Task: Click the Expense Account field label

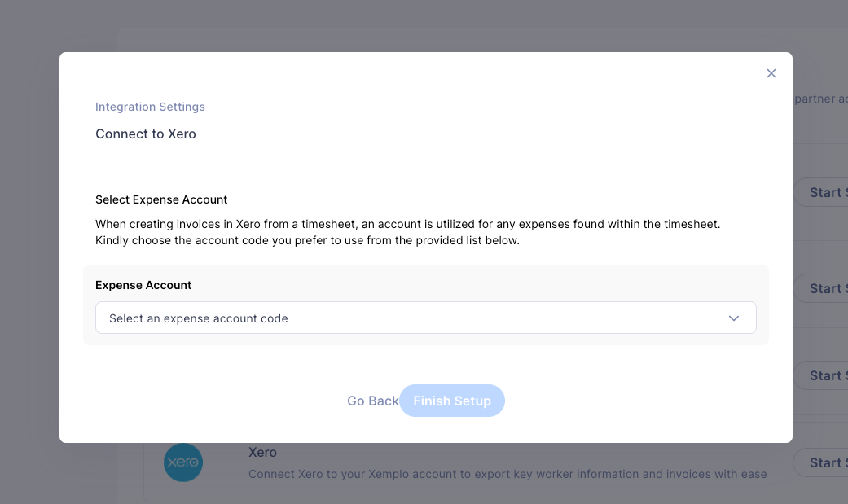Action: coord(143,285)
